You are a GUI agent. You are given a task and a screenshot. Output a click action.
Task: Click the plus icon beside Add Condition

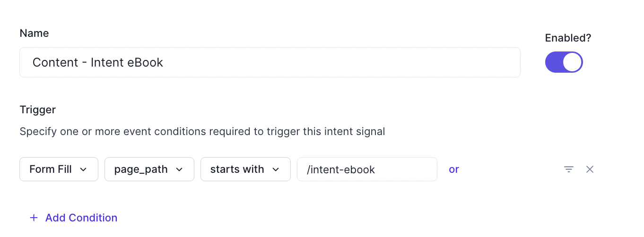pyautogui.click(x=34, y=218)
